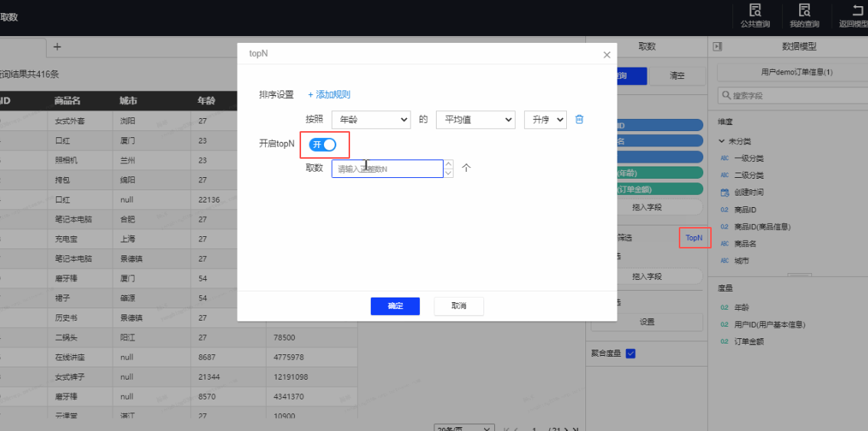Image resolution: width=868 pixels, height=431 pixels.
Task: Confirm with the 确定 button
Action: coord(395,306)
